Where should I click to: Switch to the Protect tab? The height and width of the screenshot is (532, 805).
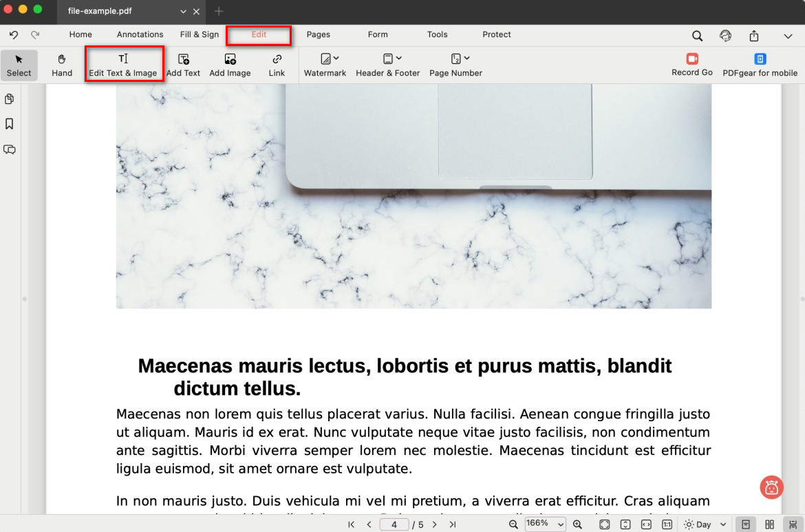[497, 34]
